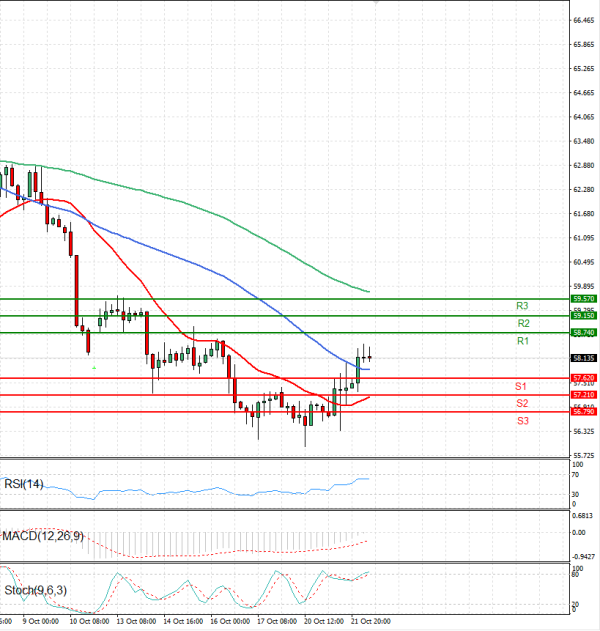The width and height of the screenshot is (600, 631).
Task: Click the green plus marker on chart
Action: (x=94, y=368)
